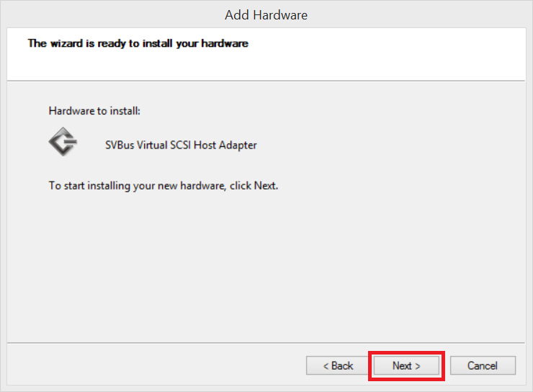Click the bold 'The wizard is ready' heading
Image resolution: width=533 pixels, height=392 pixels.
[138, 43]
